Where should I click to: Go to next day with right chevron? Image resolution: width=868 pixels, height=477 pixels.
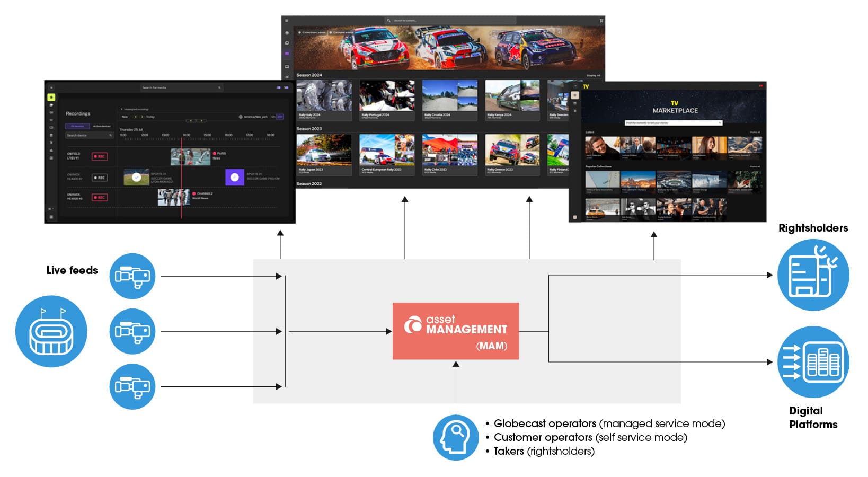click(x=142, y=117)
